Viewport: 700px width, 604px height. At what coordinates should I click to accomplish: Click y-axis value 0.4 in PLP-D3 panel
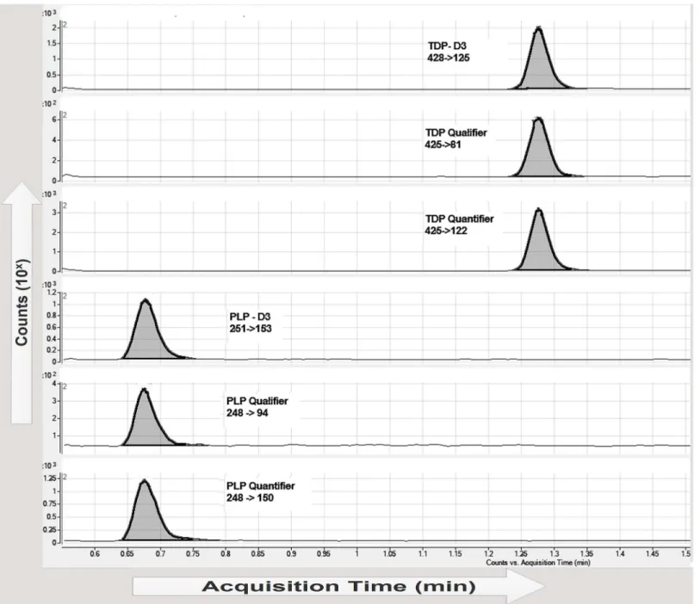pos(52,339)
